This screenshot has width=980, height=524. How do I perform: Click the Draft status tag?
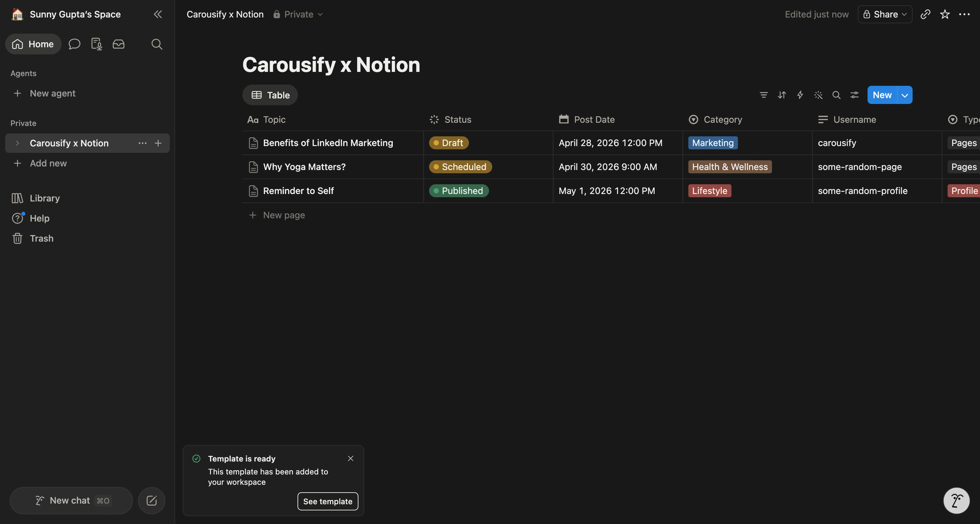pyautogui.click(x=449, y=143)
